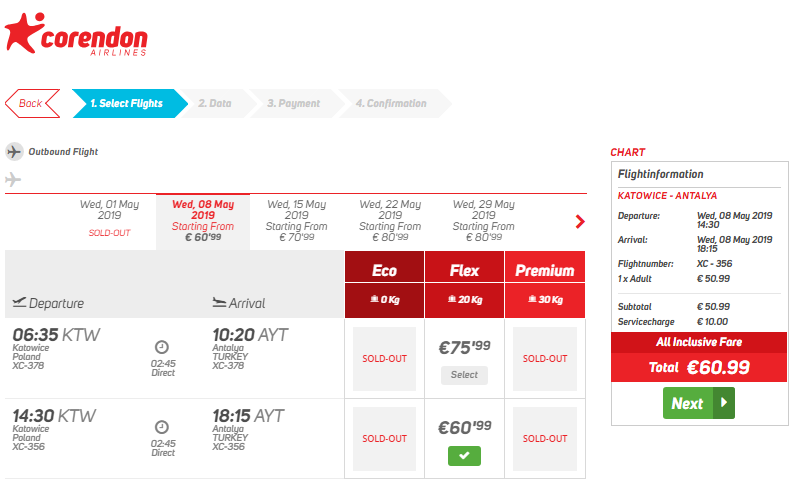Click the 1 x Adult € 50.99 price
Screen dimensions: 800x491
[713, 279]
